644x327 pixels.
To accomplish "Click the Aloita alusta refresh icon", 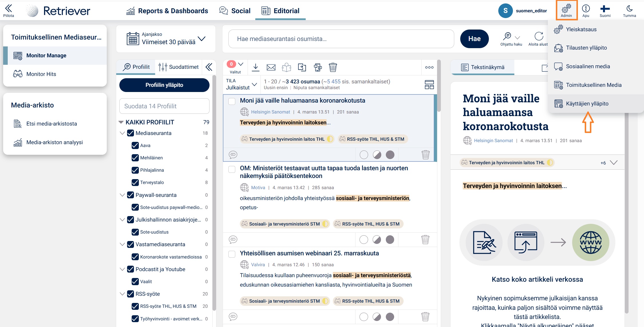I will tap(539, 36).
